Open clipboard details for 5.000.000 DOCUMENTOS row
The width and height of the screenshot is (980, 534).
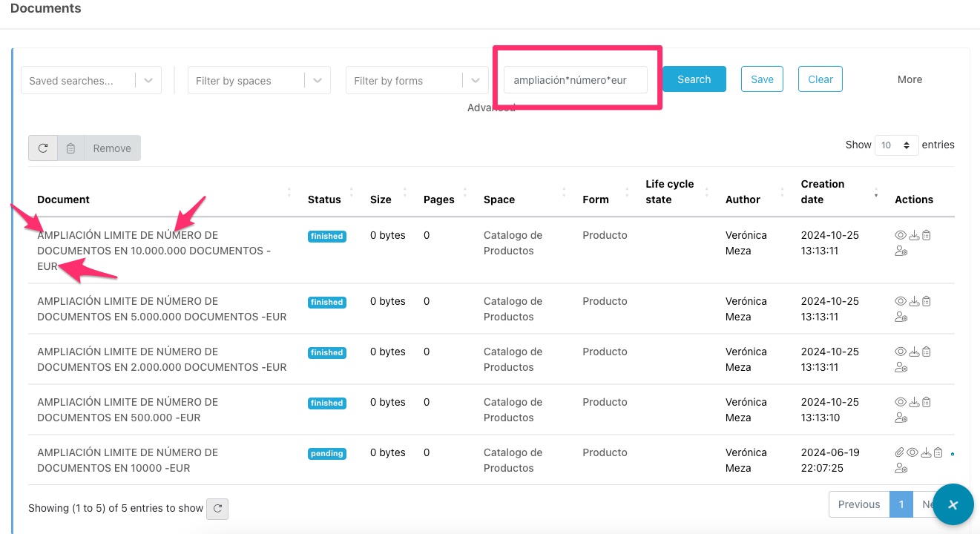point(927,302)
